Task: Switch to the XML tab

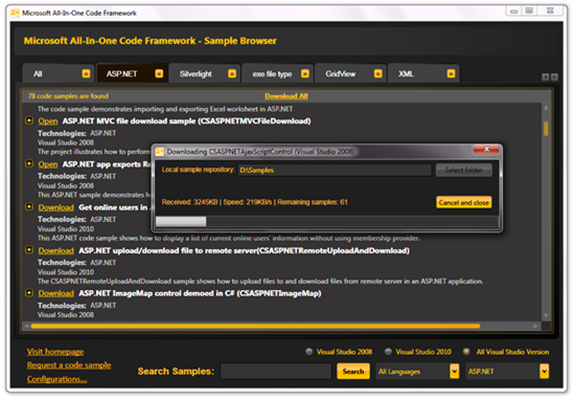Action: [x=424, y=74]
